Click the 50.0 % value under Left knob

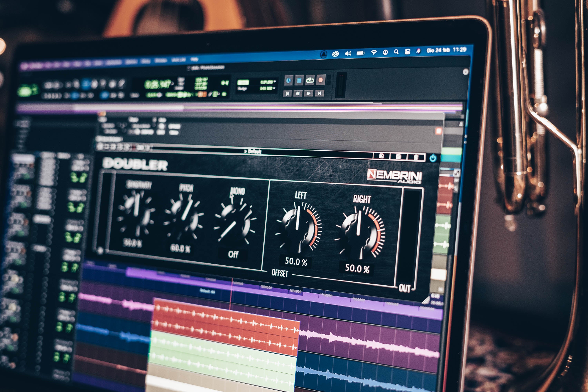click(296, 261)
